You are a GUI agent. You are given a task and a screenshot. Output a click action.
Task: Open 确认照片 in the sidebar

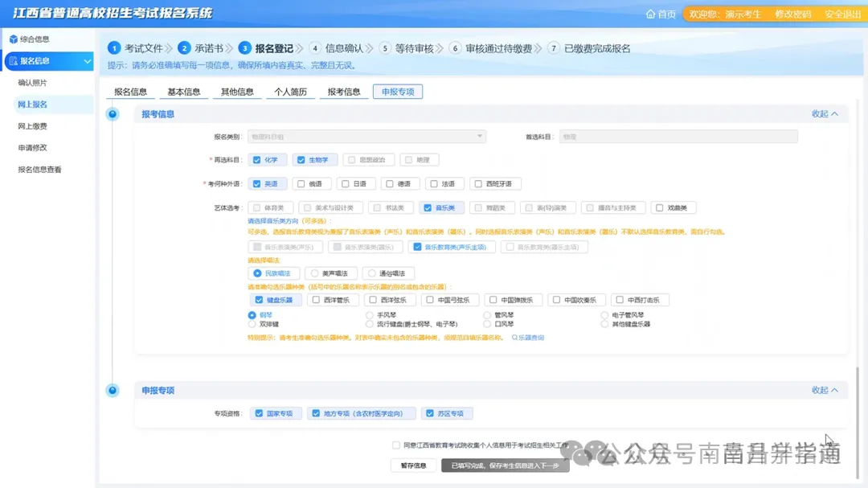click(x=33, y=83)
